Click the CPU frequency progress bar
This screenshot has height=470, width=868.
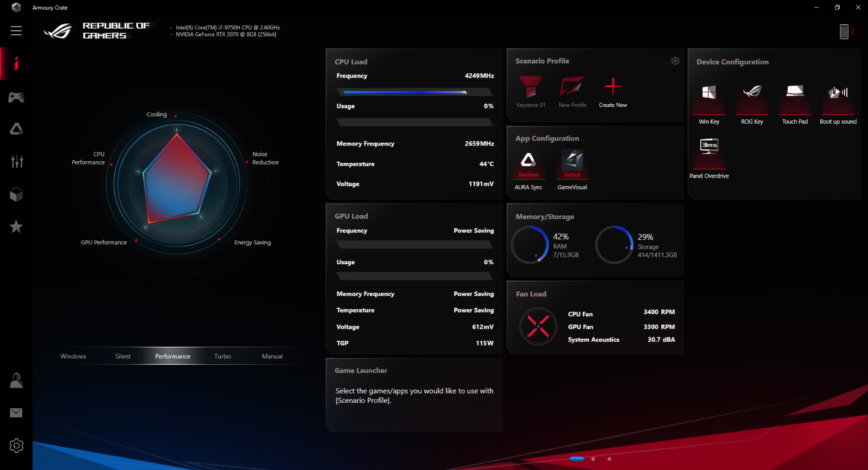click(x=415, y=92)
